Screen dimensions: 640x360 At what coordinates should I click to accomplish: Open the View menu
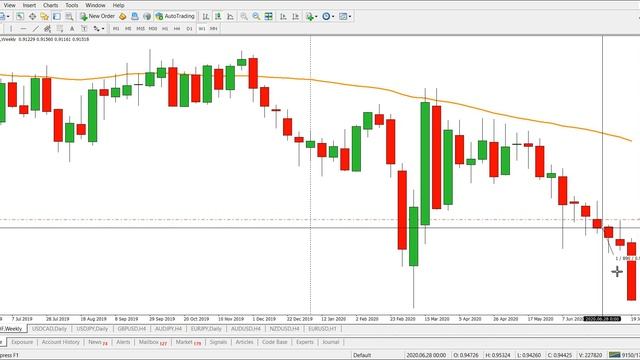9,5
